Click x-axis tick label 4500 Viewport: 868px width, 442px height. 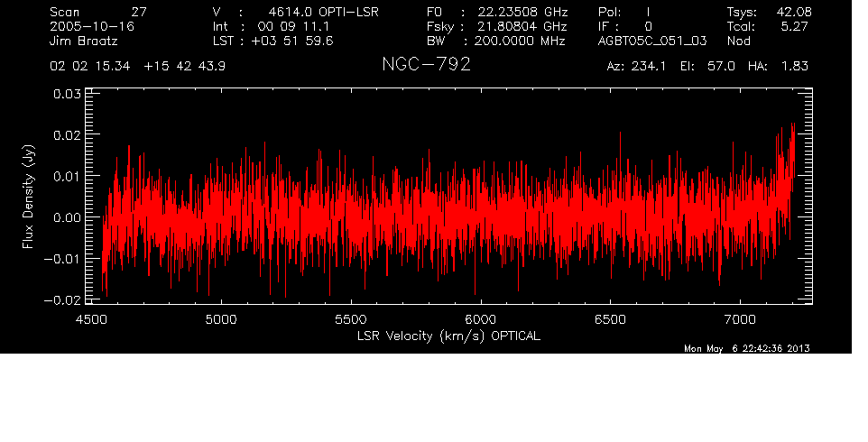[91, 319]
